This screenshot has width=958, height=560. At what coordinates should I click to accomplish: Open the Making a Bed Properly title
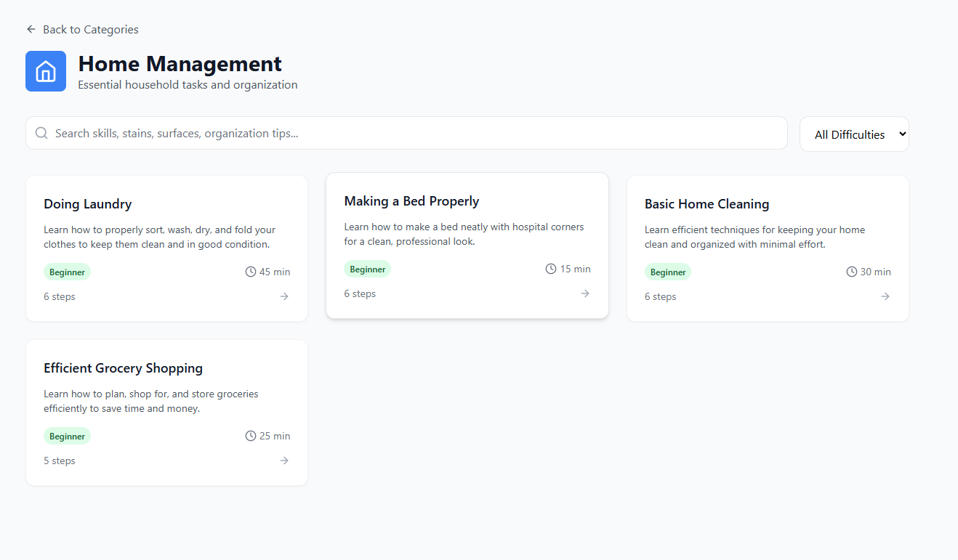pyautogui.click(x=411, y=201)
